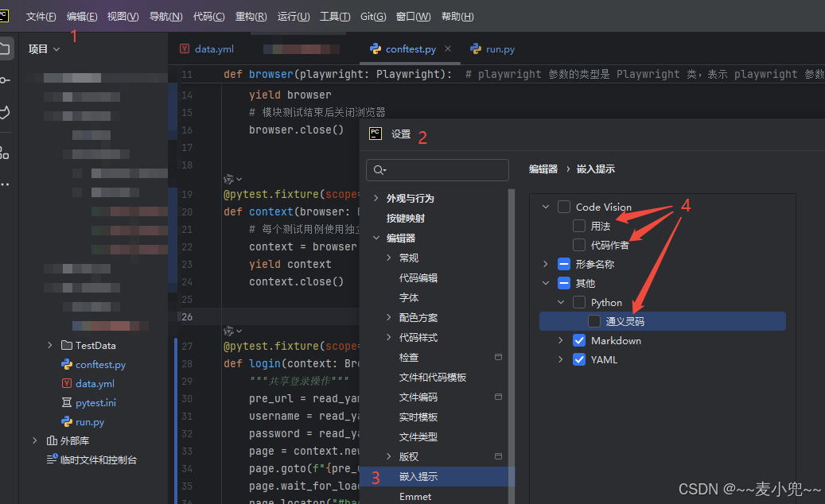The width and height of the screenshot is (825, 504).
Task: Click the data.yml tab file icon
Action: pyautogui.click(x=184, y=48)
